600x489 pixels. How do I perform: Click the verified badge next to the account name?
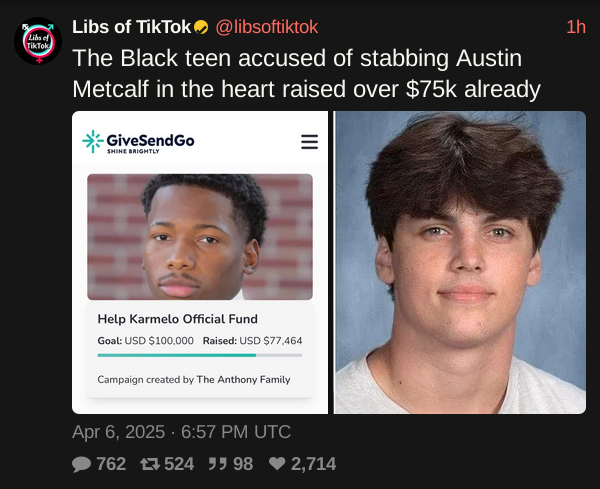tap(201, 27)
